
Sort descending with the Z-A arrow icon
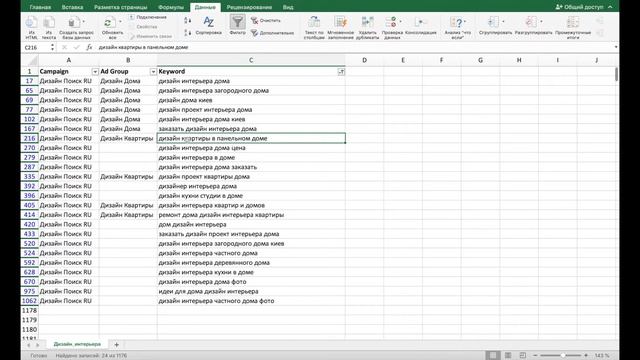[187, 33]
